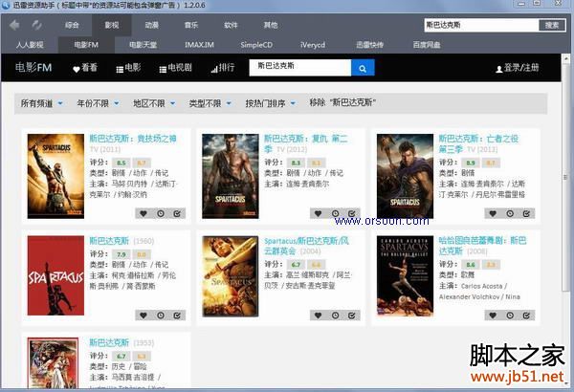Image resolution: width=574 pixels, height=392 pixels.
Task: Open the 地区不限 region dropdown
Action: [x=154, y=103]
